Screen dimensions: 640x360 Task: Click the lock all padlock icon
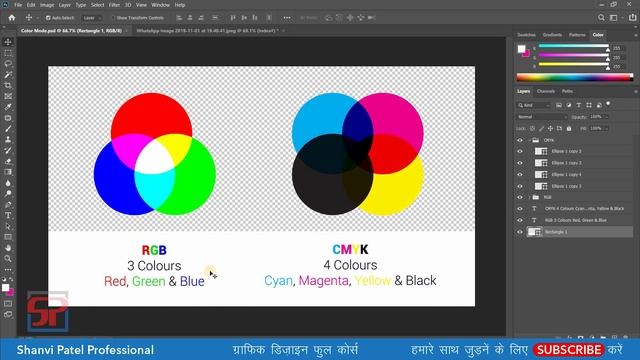569,128
